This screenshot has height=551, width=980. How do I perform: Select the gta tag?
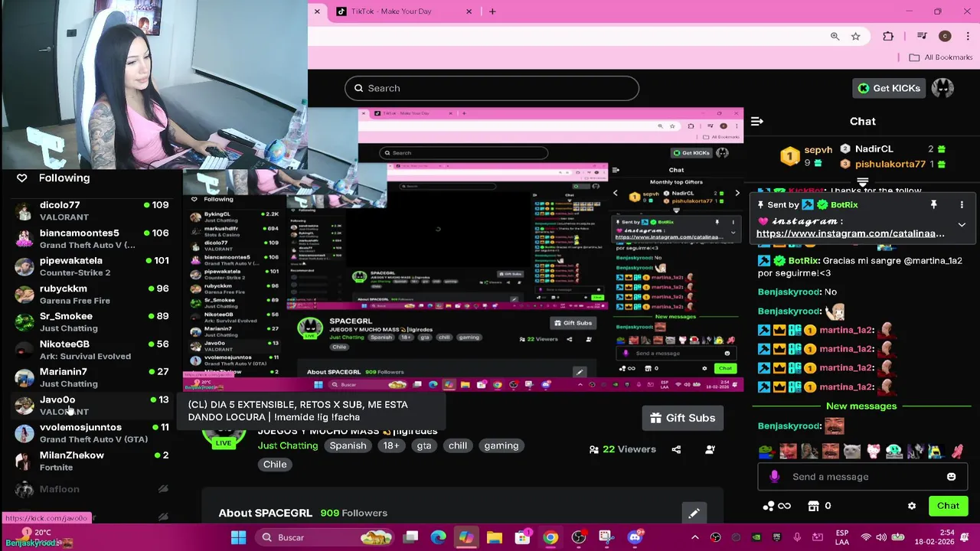tap(424, 445)
